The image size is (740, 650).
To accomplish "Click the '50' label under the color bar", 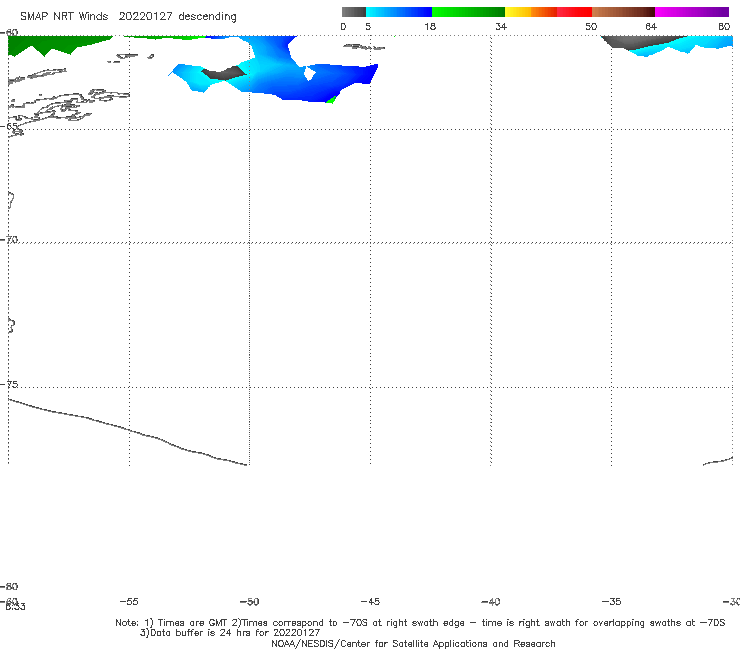I will click(x=591, y=26).
